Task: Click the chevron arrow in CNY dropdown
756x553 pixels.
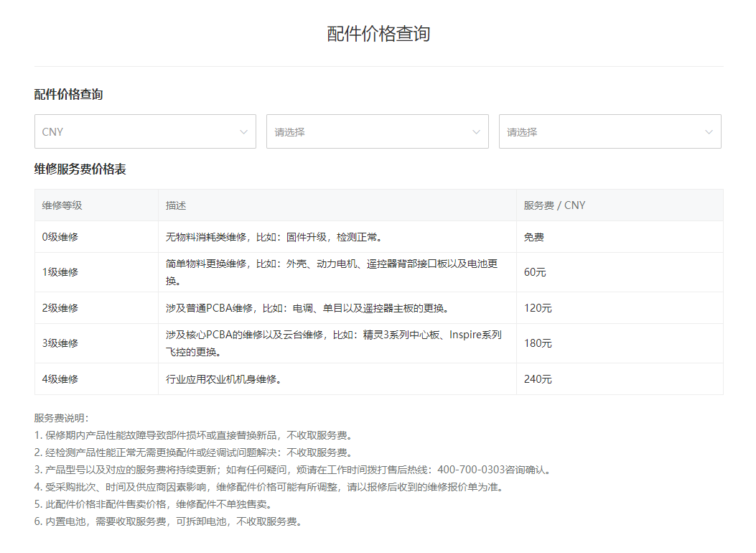Action: (244, 132)
